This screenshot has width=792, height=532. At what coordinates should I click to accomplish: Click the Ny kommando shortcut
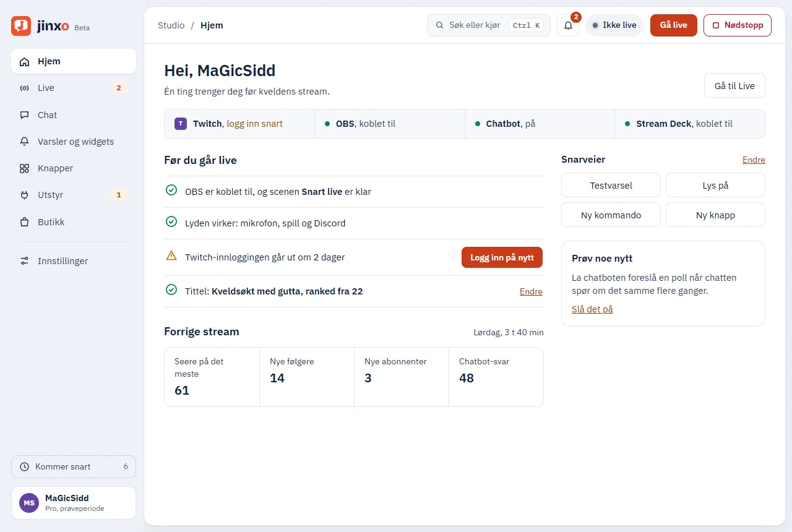coord(611,215)
